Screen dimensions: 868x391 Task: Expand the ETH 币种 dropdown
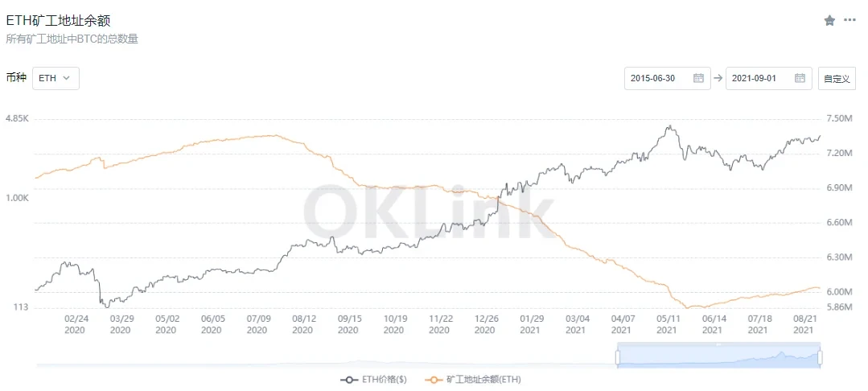tap(56, 78)
